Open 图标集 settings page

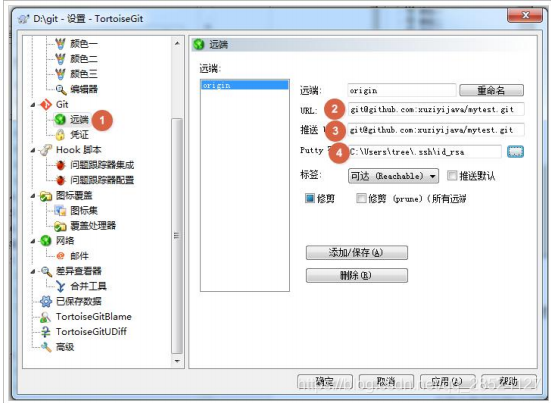point(84,210)
